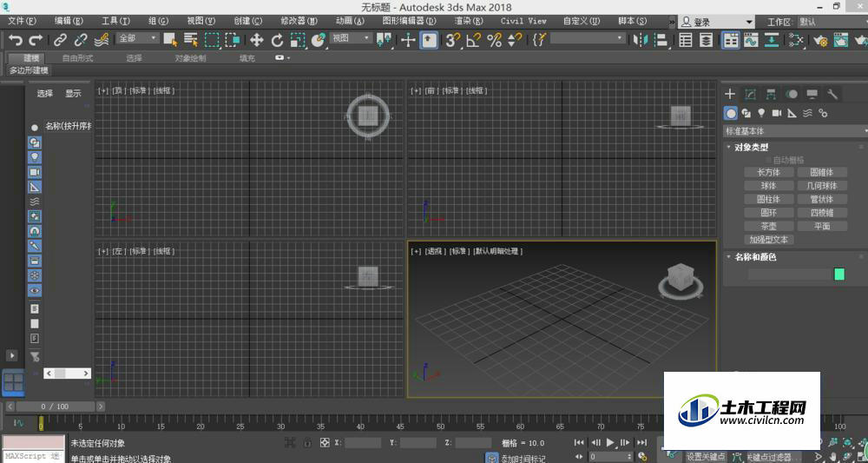Open the 编辑(E) menu
Screen dimensions: 868x463
click(69, 21)
